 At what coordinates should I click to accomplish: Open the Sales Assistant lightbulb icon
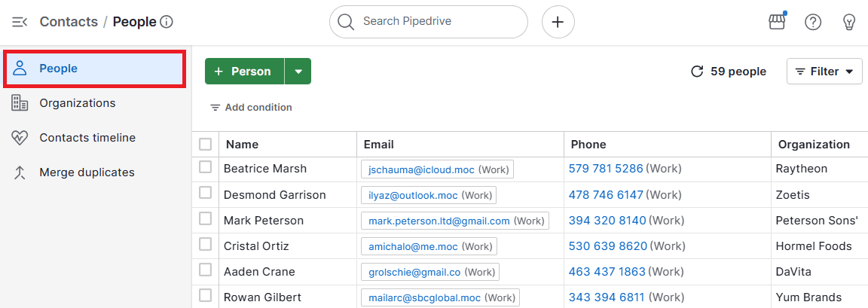coord(848,22)
